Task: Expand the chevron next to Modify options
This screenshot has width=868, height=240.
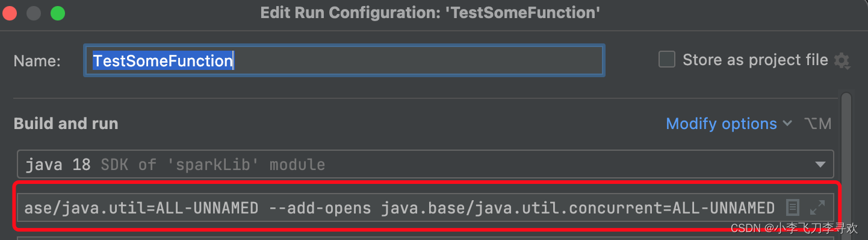Action: point(787,124)
